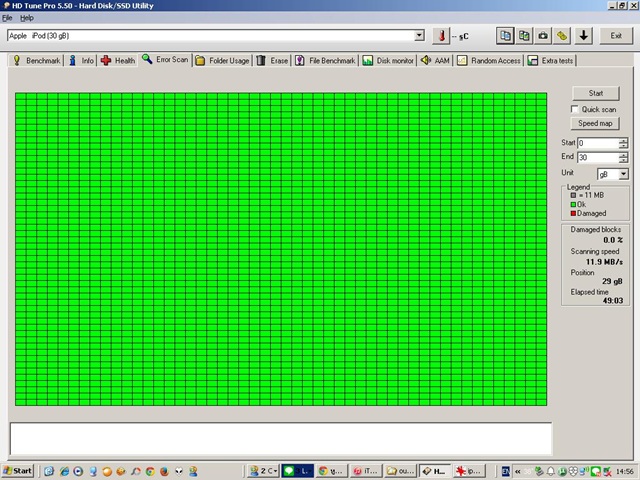Click the copy screenshot to clipboard icon

pyautogui.click(x=524, y=36)
